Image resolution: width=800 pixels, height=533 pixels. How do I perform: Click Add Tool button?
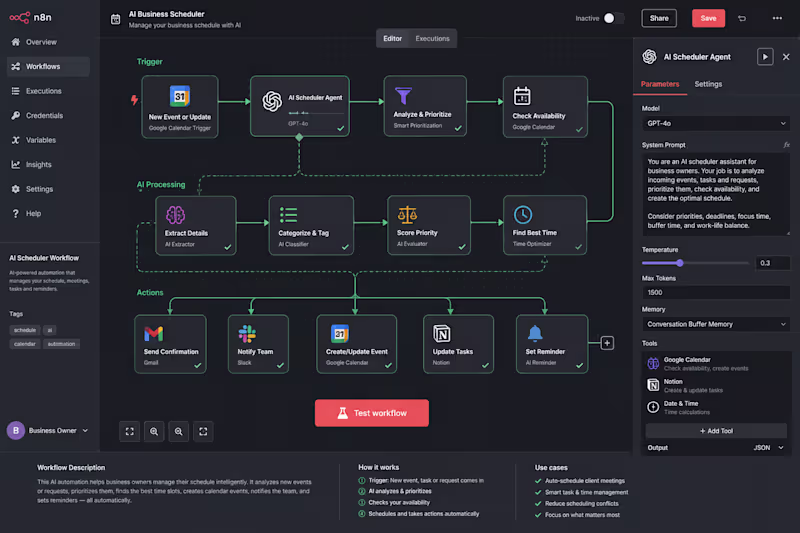click(x=716, y=431)
